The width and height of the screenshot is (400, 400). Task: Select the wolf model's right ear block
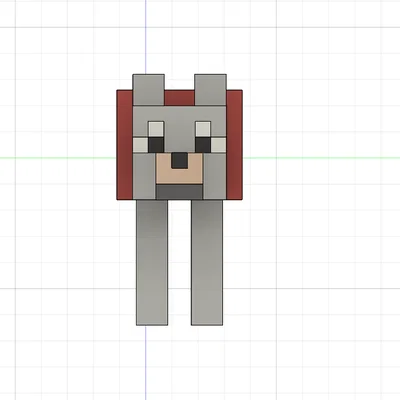pos(210,90)
